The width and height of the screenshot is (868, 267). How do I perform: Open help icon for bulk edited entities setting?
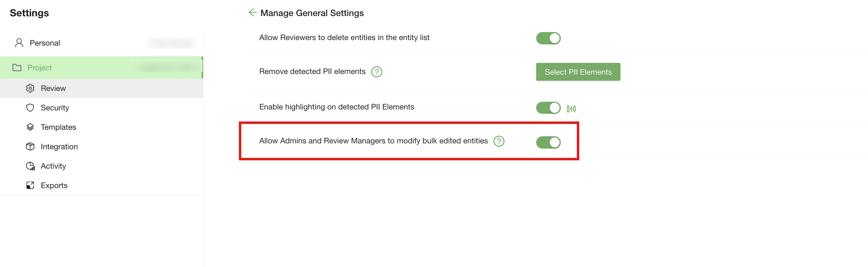[x=499, y=141]
